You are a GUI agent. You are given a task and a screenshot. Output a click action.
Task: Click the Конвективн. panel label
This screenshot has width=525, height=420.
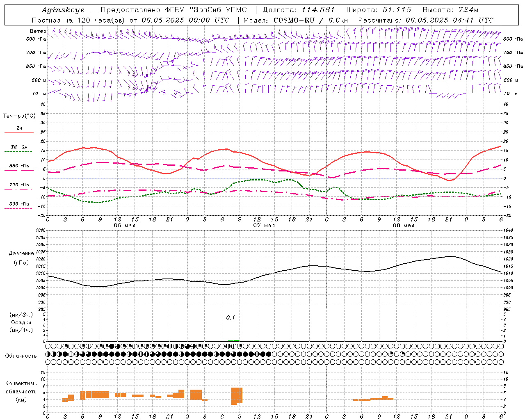point(21,383)
